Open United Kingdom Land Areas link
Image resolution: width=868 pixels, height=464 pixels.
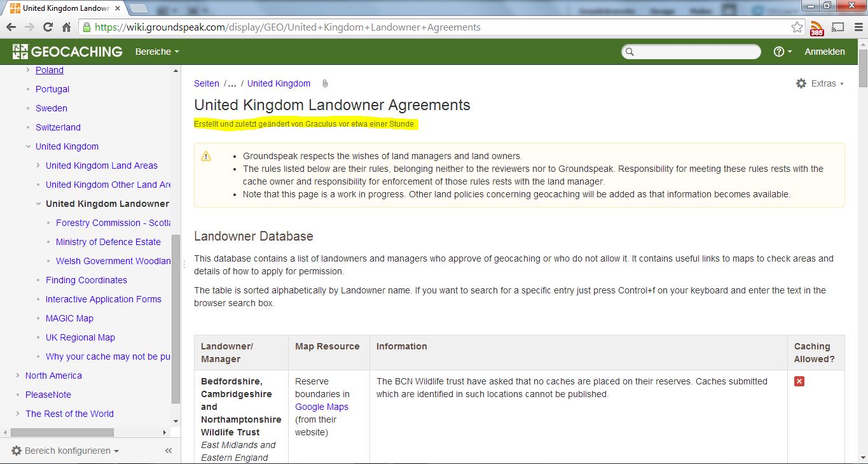pyautogui.click(x=102, y=165)
